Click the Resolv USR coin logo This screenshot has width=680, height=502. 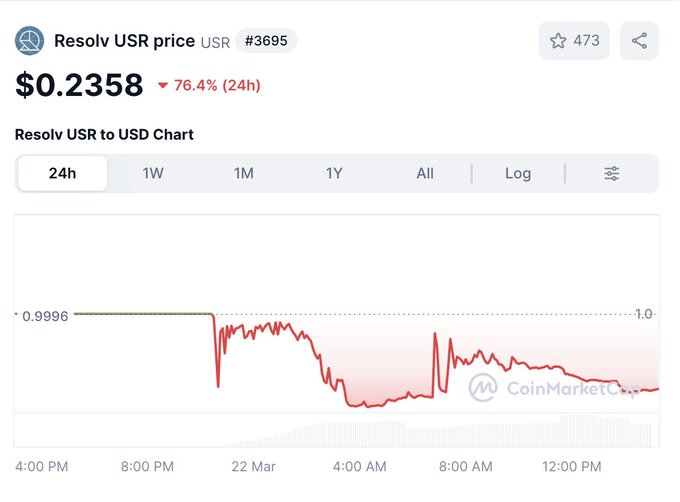29,41
